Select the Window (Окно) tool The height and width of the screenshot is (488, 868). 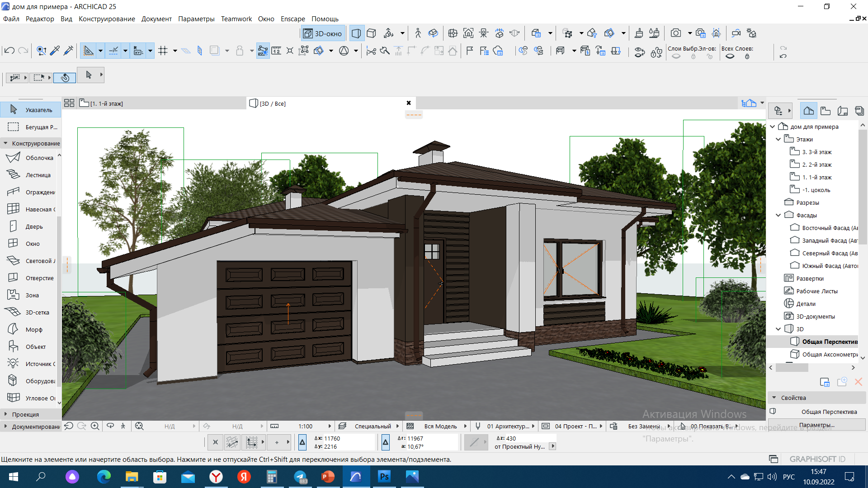32,244
